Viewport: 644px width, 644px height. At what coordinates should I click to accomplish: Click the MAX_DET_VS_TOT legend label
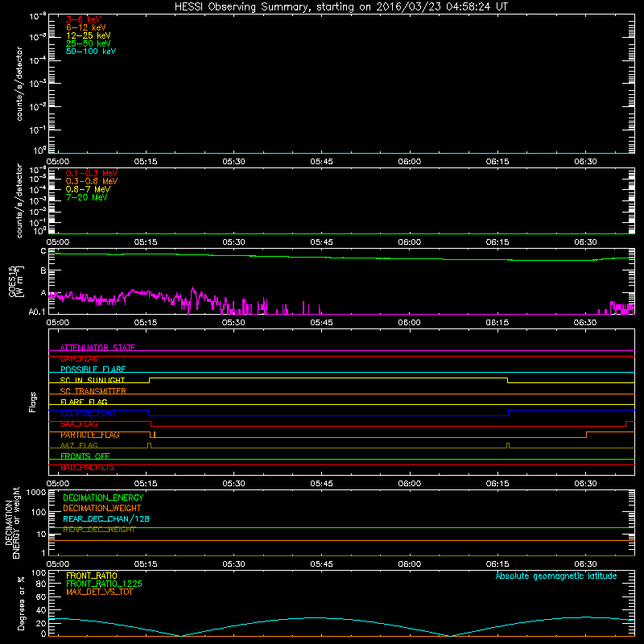99,592
